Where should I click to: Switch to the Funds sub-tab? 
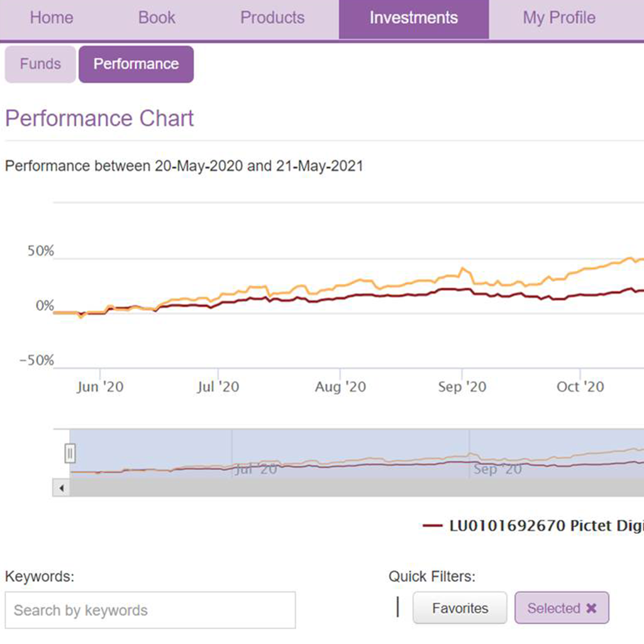[x=40, y=64]
